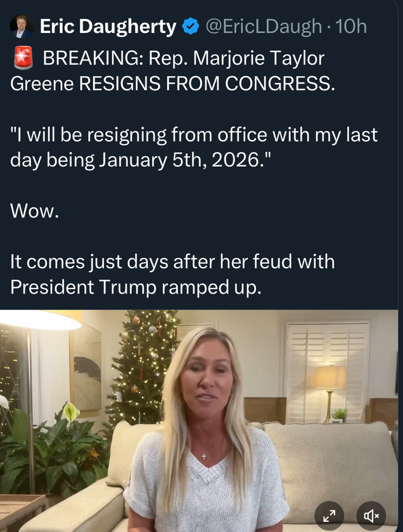
Task: Click the red siren emoji
Action: pos(23,59)
